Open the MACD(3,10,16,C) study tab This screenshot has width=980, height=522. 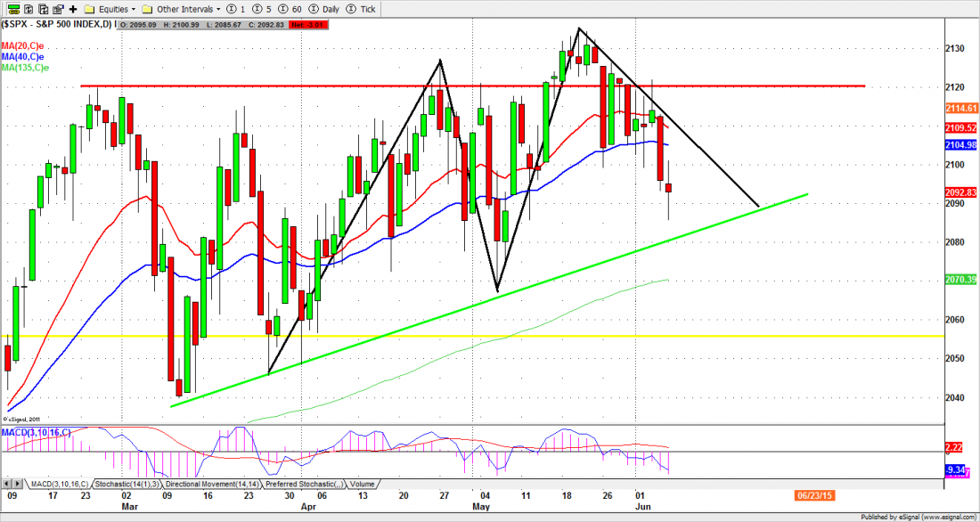pos(61,484)
